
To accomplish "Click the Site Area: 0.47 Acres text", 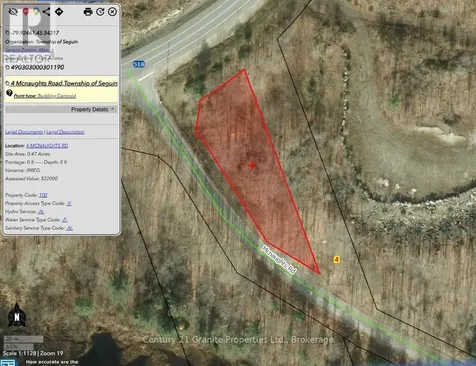I will (x=27, y=154).
